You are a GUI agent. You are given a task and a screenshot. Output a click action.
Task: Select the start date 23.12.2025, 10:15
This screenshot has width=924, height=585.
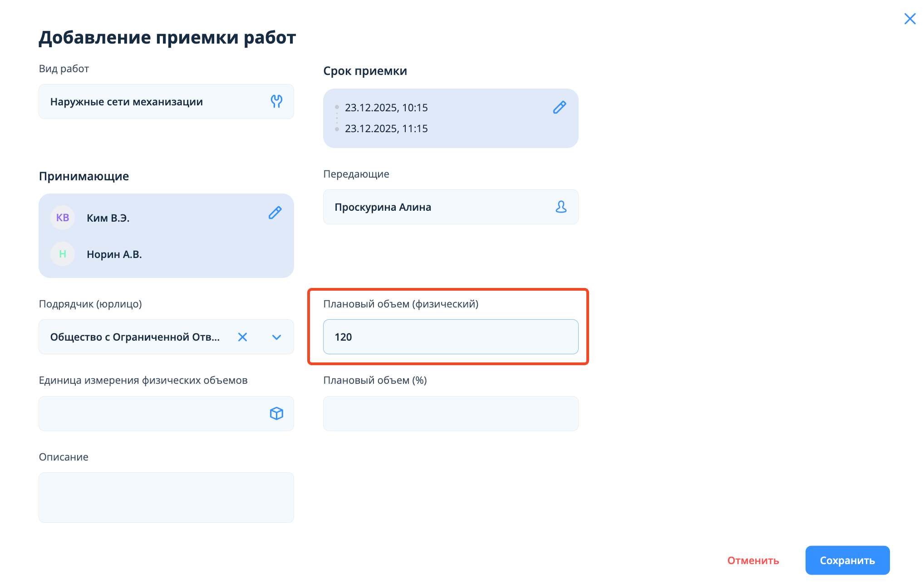pos(386,108)
